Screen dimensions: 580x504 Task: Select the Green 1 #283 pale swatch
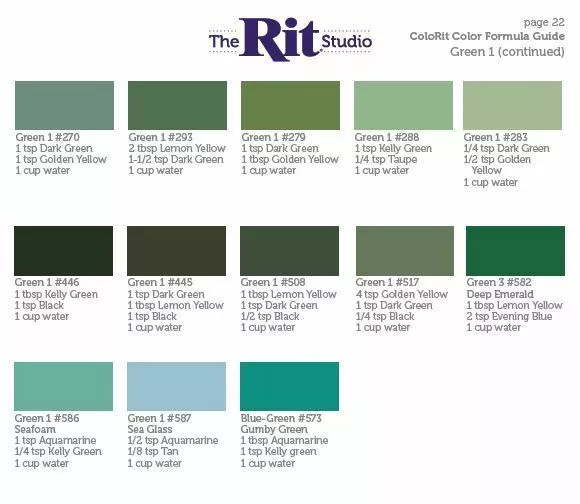coord(512,105)
